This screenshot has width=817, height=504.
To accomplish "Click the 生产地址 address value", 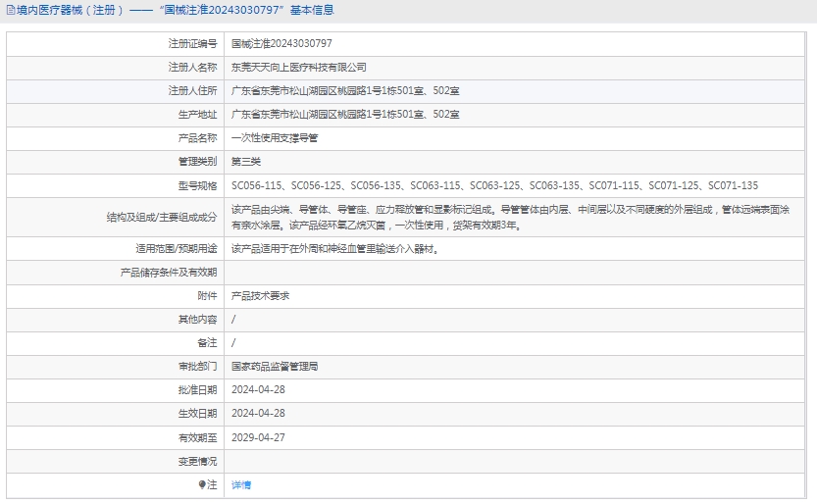I will (x=345, y=115).
